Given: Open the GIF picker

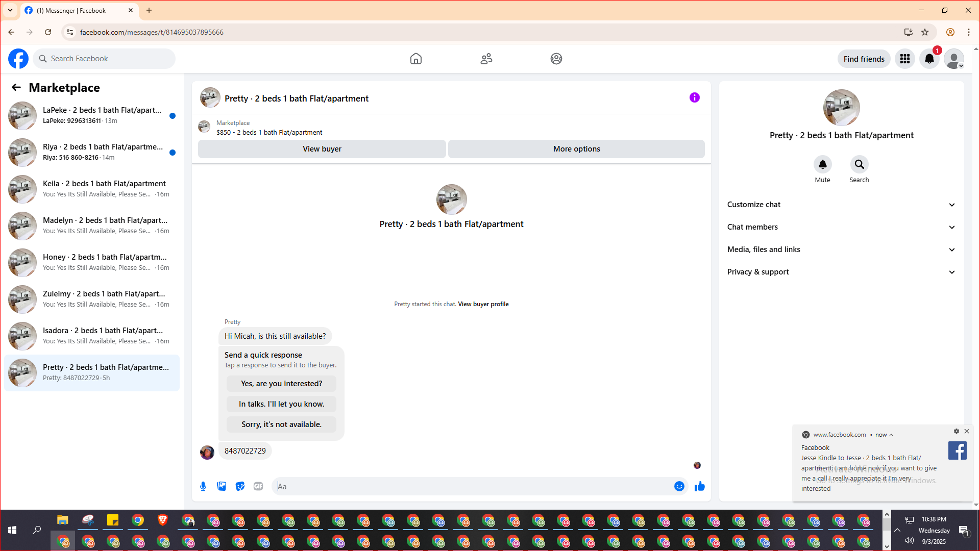Looking at the screenshot, I should click(x=258, y=486).
